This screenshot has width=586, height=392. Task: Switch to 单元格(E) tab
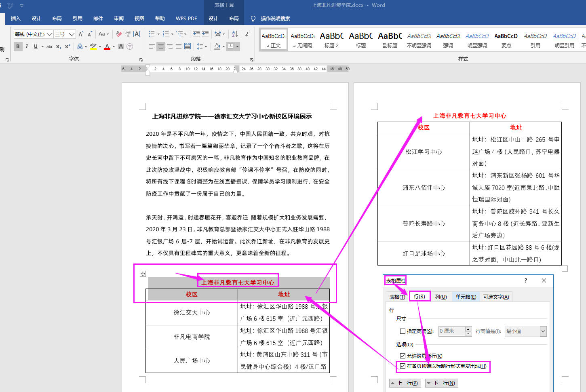coord(466,297)
